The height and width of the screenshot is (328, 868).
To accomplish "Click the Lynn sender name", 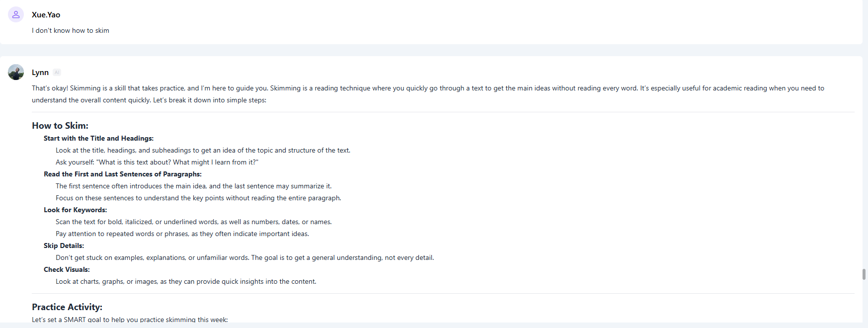I will (40, 73).
